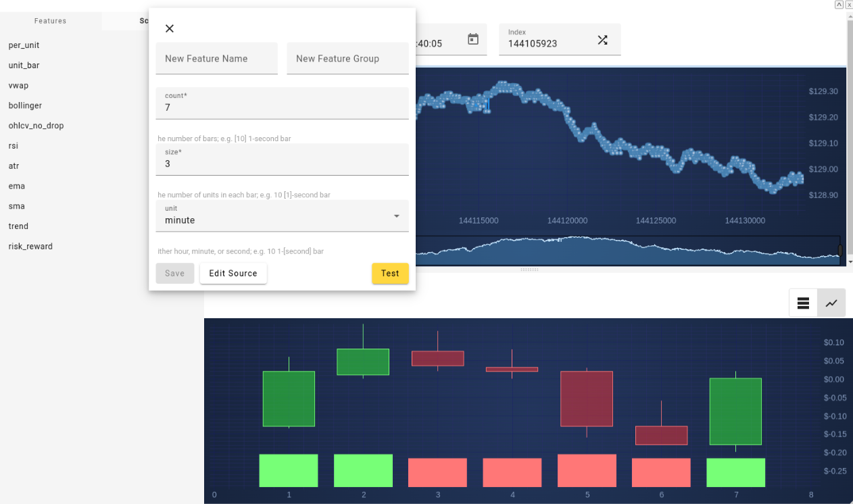Select the vwap feature in the sidebar
The height and width of the screenshot is (504, 853).
[x=18, y=85]
